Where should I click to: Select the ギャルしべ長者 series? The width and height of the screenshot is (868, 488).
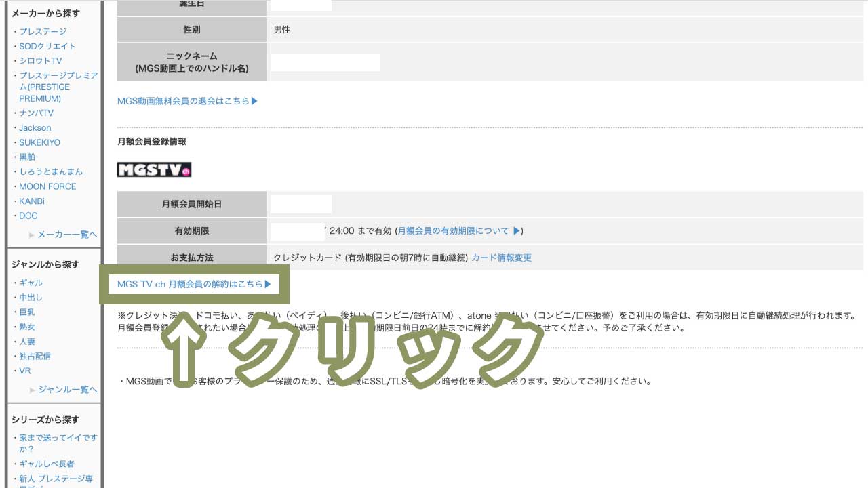[x=46, y=464]
